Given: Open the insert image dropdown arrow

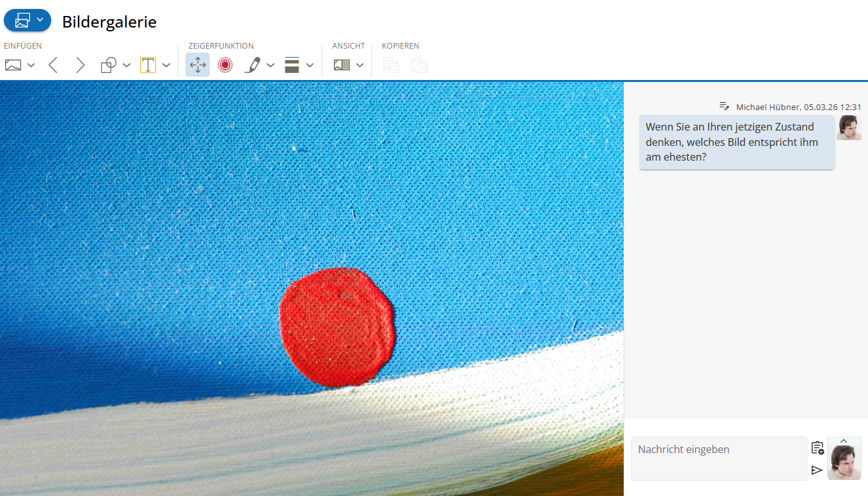Looking at the screenshot, I should [31, 65].
